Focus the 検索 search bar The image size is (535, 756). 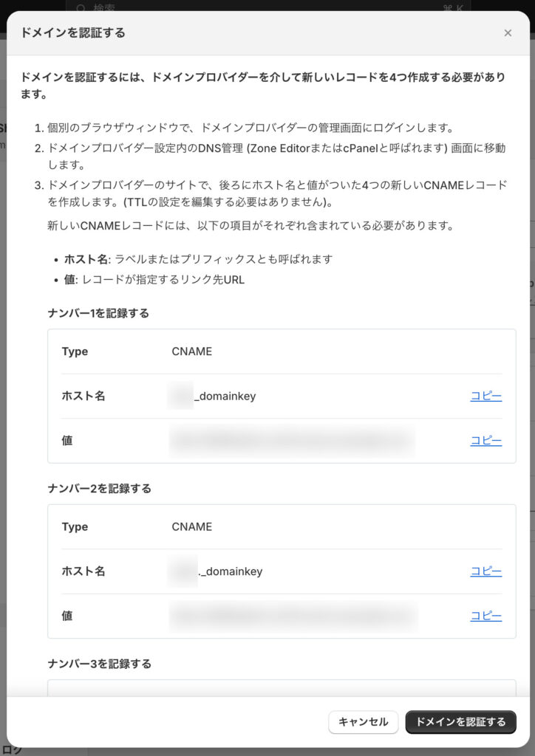pyautogui.click(x=222, y=7)
